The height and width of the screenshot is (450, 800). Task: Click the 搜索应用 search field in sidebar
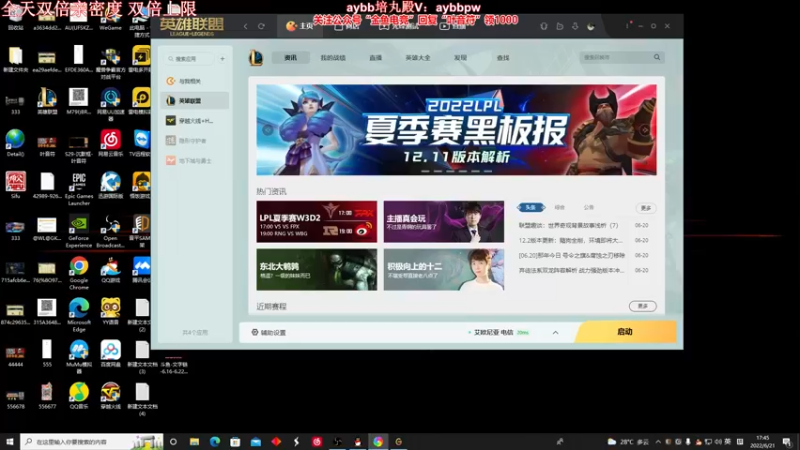(x=190, y=59)
